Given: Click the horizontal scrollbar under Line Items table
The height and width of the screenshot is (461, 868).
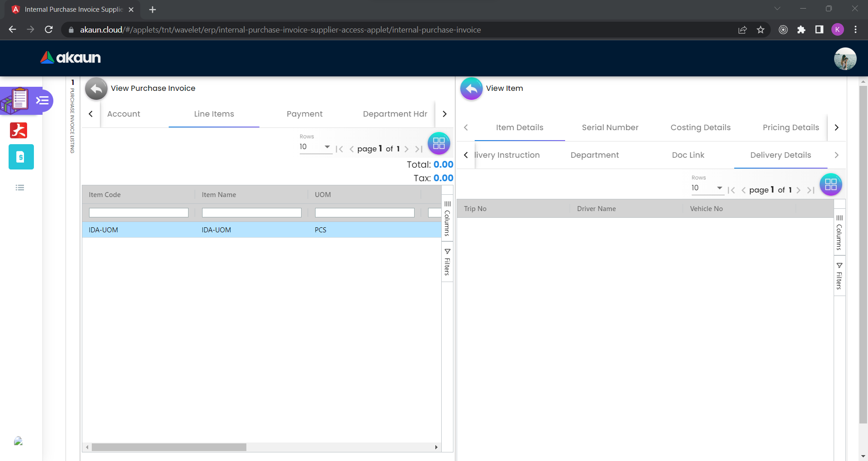Looking at the screenshot, I should [x=169, y=447].
